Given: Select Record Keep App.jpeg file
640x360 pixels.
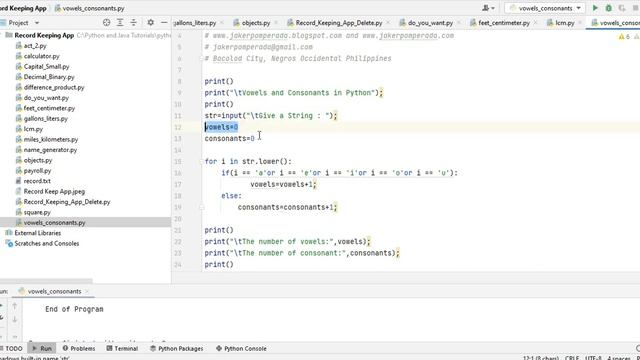Looking at the screenshot, I should point(54,191).
